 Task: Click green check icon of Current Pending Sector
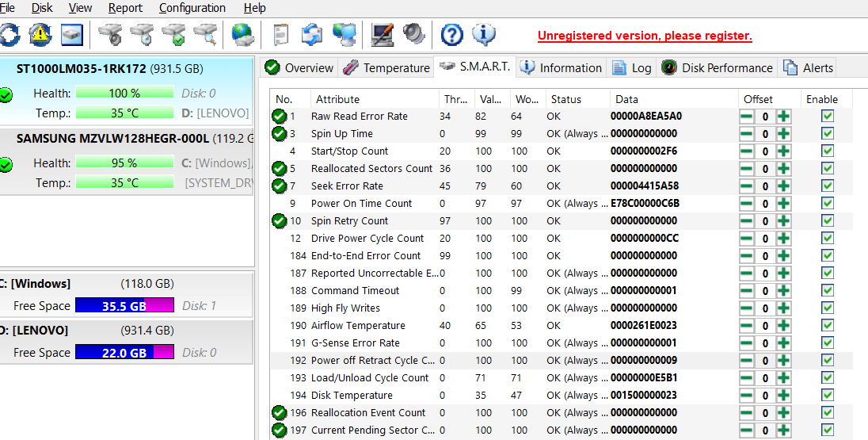(x=280, y=430)
